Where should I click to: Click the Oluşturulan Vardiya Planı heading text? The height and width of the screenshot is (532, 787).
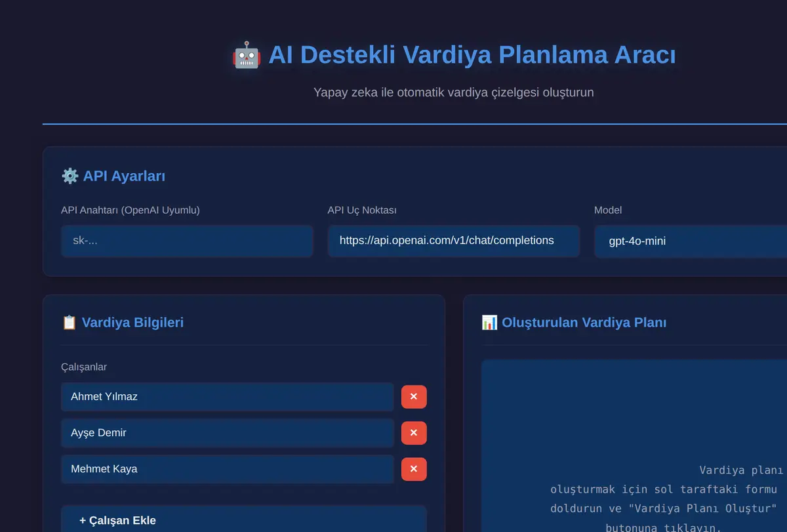tap(584, 322)
